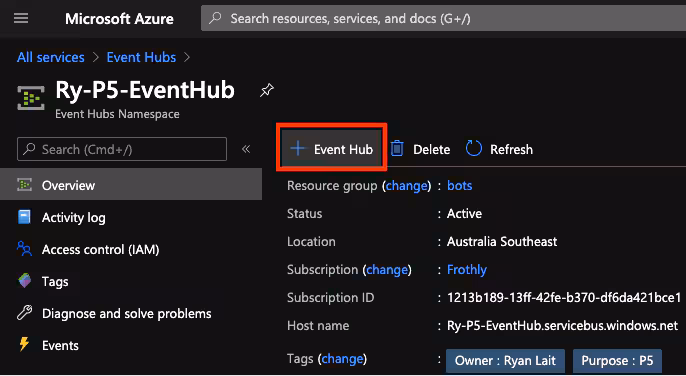Open the Frothly subscription

click(466, 270)
